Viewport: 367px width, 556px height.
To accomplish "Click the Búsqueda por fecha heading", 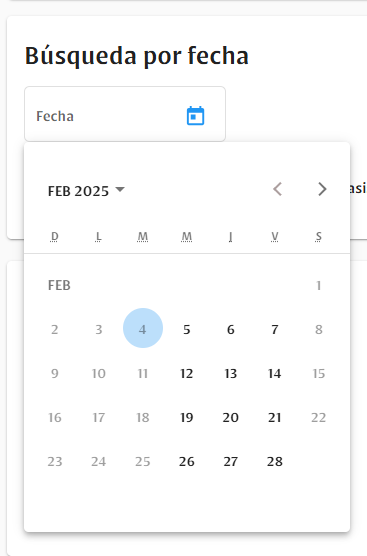I will [137, 56].
